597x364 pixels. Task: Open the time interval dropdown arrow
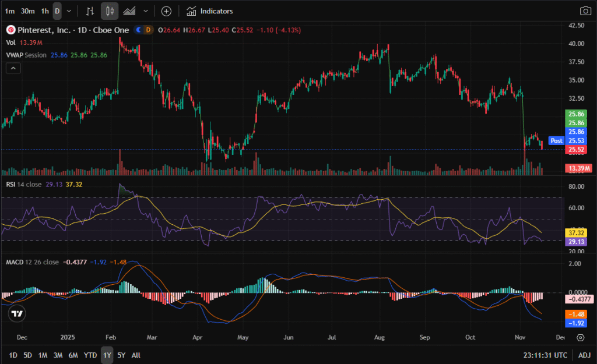[x=69, y=11]
